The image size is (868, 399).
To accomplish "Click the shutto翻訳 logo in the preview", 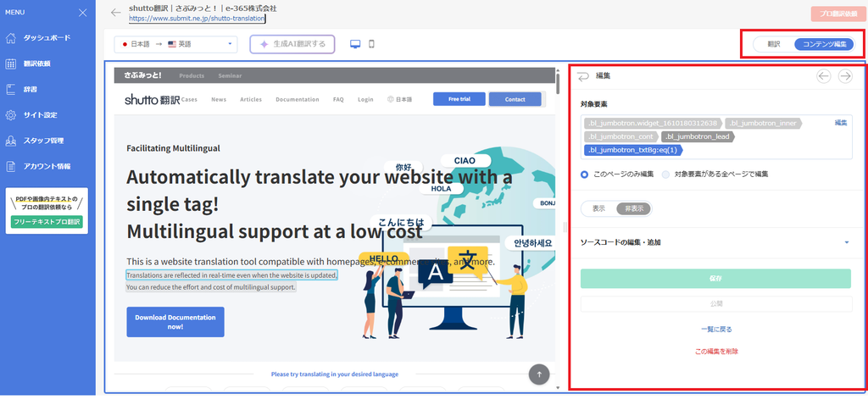I will pyautogui.click(x=153, y=100).
